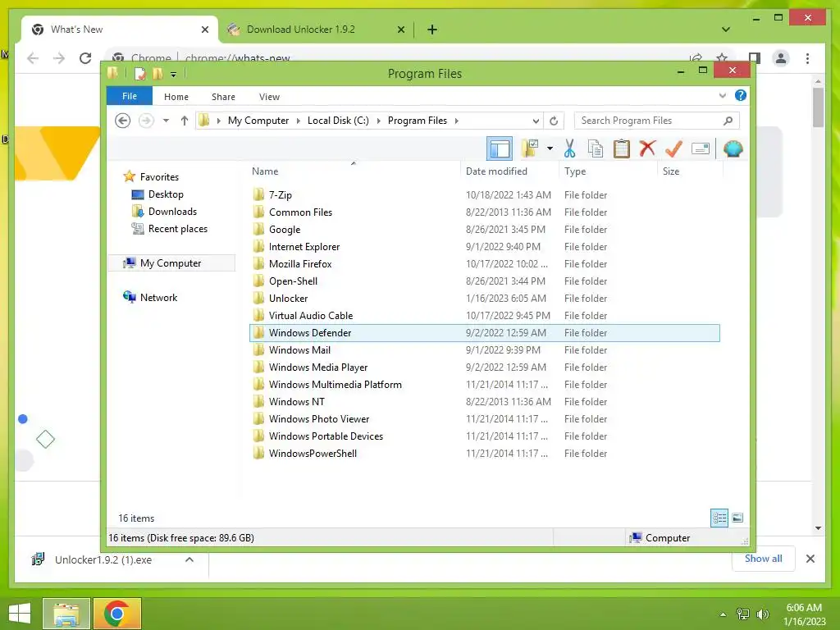Screen dimensions: 840x630
Task: Toggle the navigation pane toolbar icon
Action: (x=500, y=148)
